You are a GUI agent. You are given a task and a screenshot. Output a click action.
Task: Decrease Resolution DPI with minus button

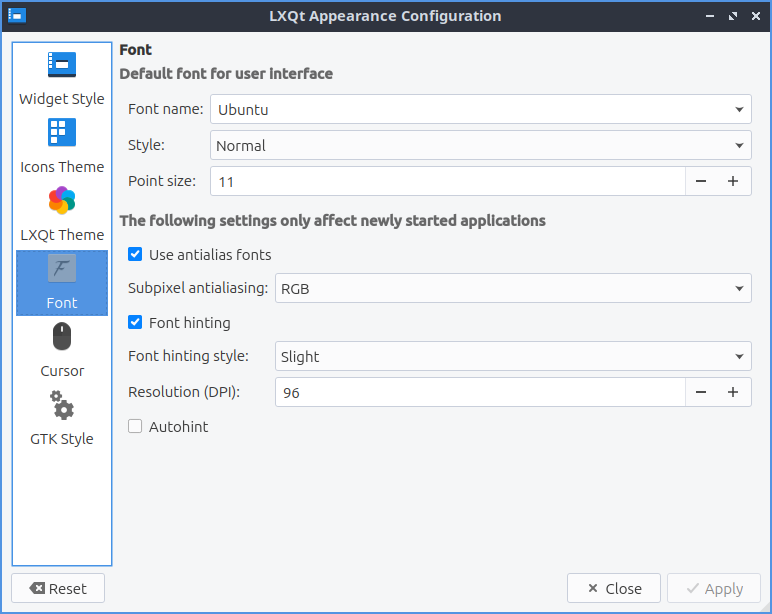pyautogui.click(x=701, y=392)
